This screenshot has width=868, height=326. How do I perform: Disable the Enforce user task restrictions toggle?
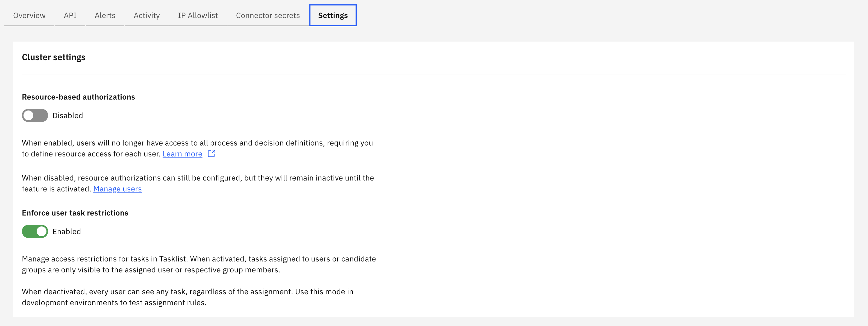(x=35, y=231)
